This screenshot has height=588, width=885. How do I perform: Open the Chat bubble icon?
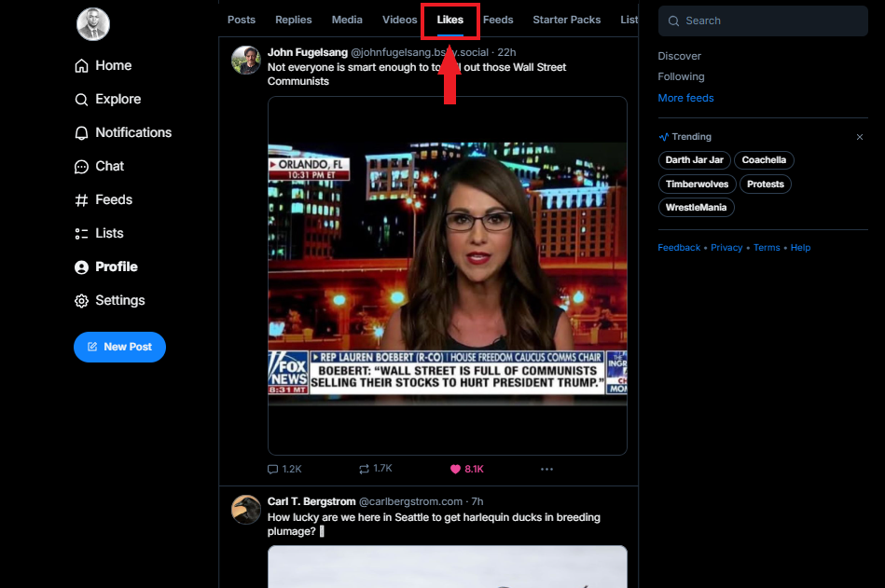tap(81, 167)
